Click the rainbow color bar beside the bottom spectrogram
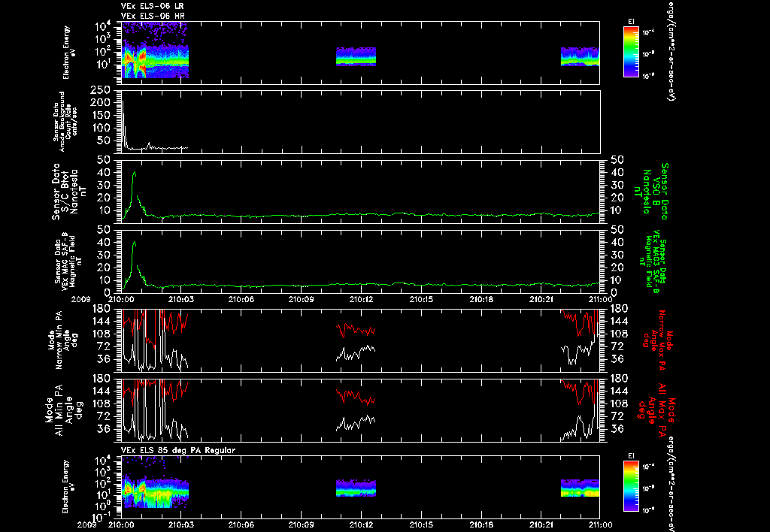This screenshot has height=532, width=770. (631, 486)
